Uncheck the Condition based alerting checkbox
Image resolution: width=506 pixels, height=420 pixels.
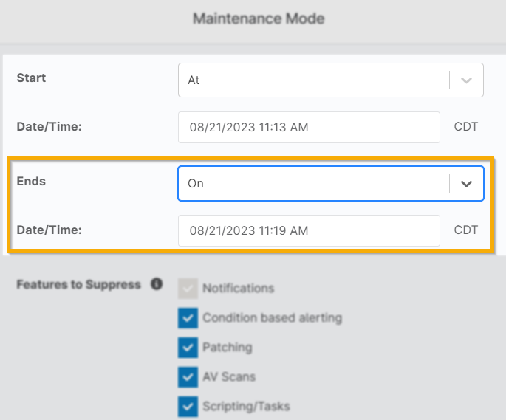pos(188,318)
